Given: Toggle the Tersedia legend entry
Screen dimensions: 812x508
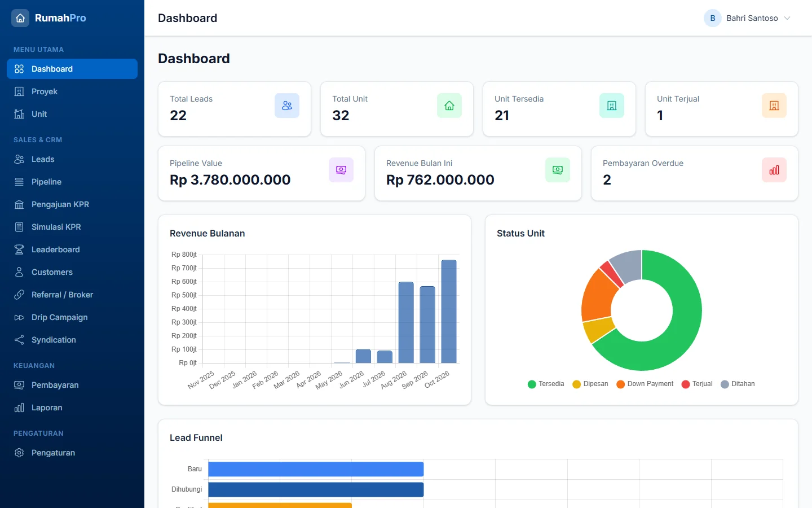Looking at the screenshot, I should [x=546, y=384].
